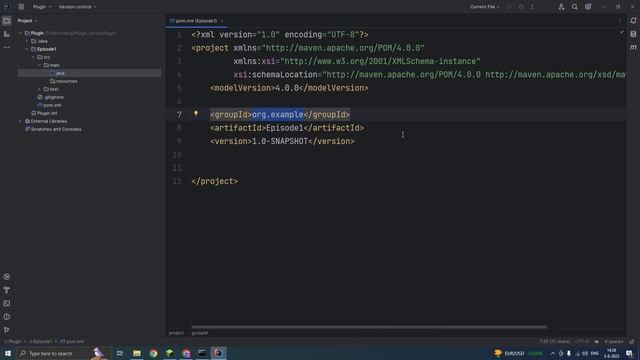
Task: Open the main hamburger menu
Action: click(21, 7)
